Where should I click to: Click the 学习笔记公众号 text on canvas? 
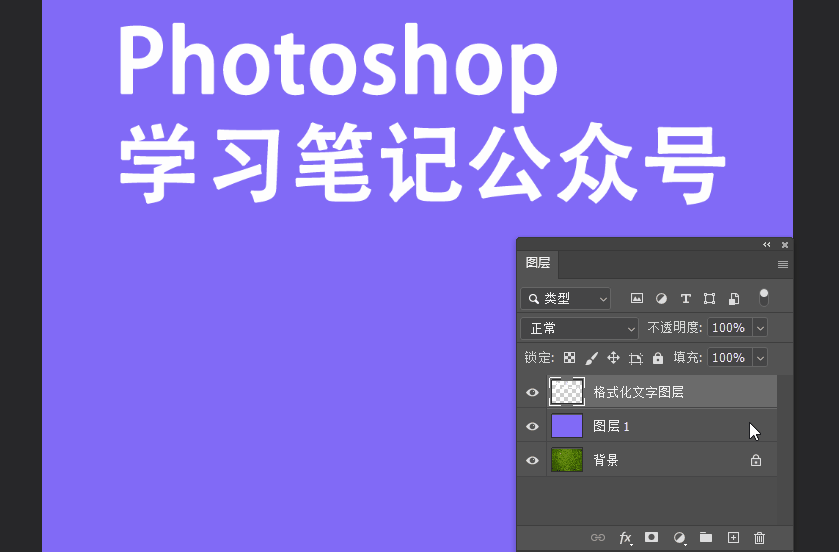422,163
